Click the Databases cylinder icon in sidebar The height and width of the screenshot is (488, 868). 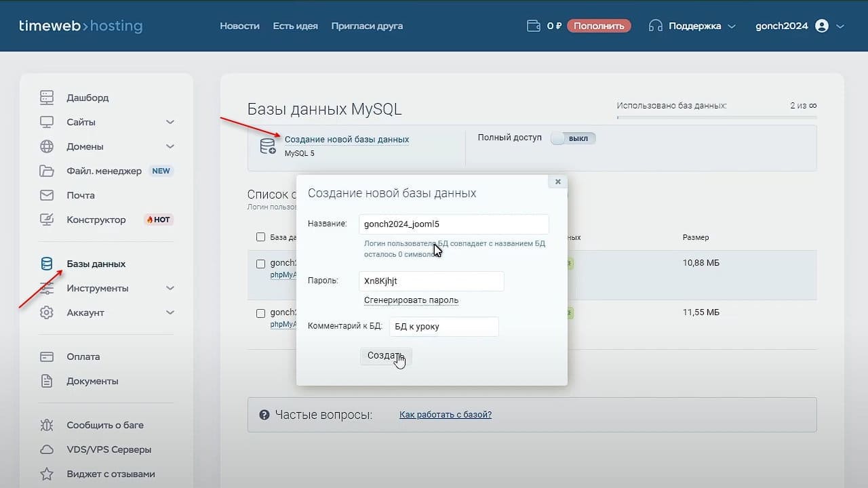coord(47,264)
